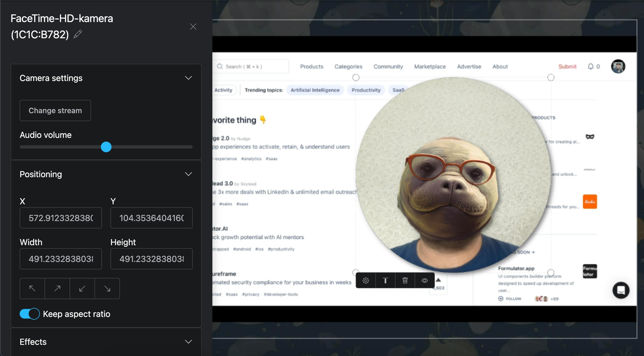Image resolution: width=644 pixels, height=356 pixels.
Task: Open the Products menu item
Action: click(312, 66)
